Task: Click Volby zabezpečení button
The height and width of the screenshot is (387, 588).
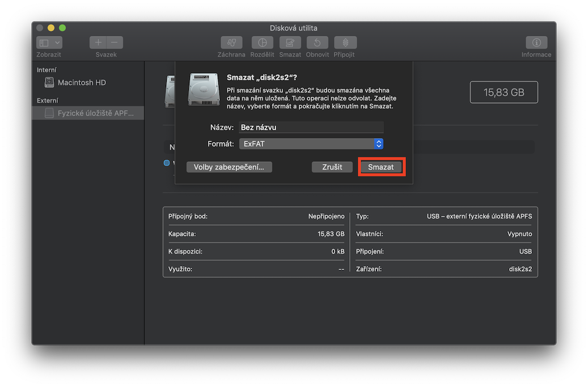Action: [x=229, y=167]
